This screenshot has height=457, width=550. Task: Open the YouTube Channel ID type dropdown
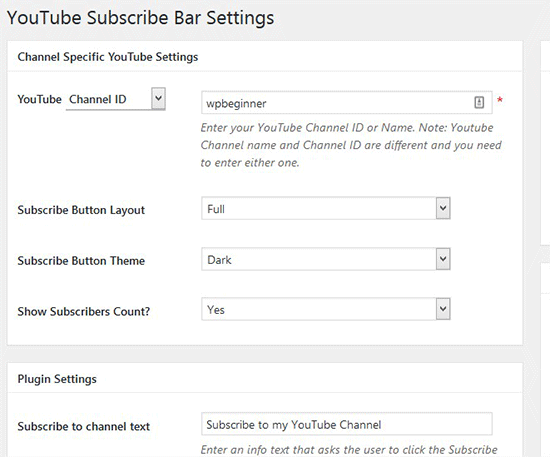116,99
